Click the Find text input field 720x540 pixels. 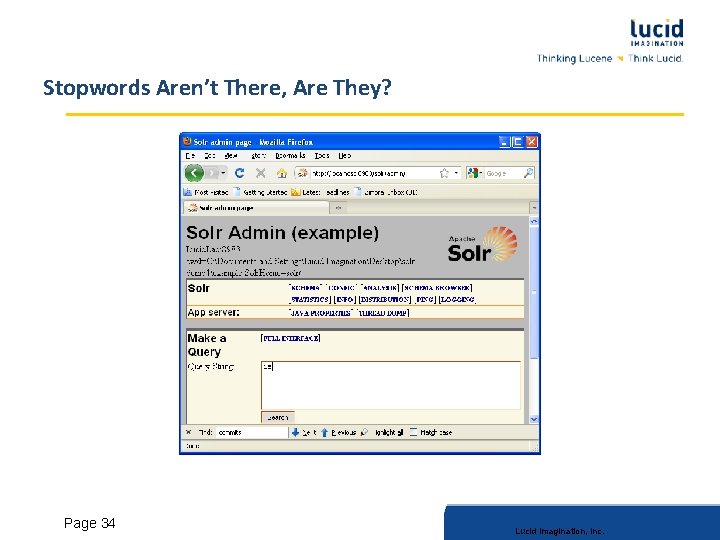pos(252,432)
